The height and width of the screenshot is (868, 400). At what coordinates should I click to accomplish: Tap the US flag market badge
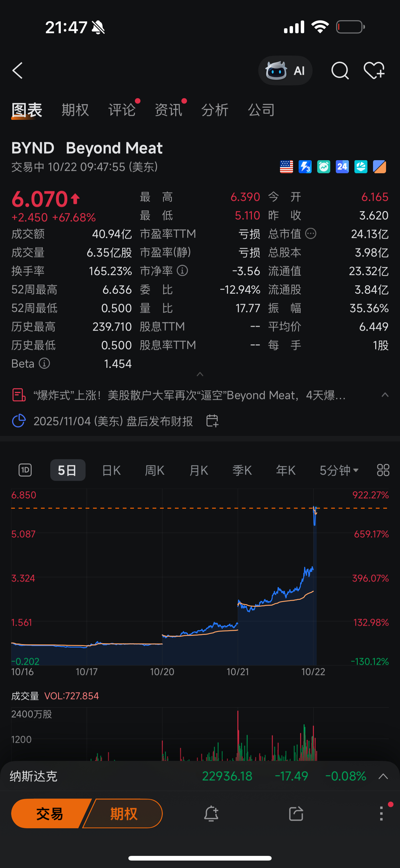(287, 167)
